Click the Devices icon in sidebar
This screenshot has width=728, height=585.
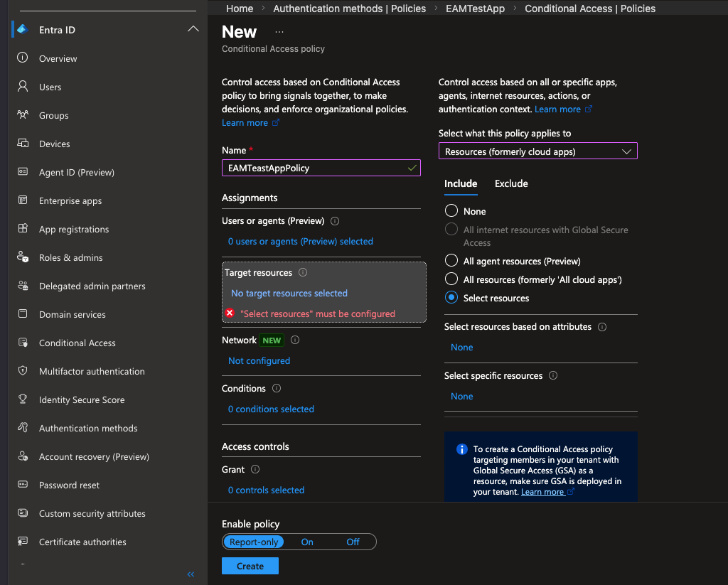pyautogui.click(x=22, y=143)
